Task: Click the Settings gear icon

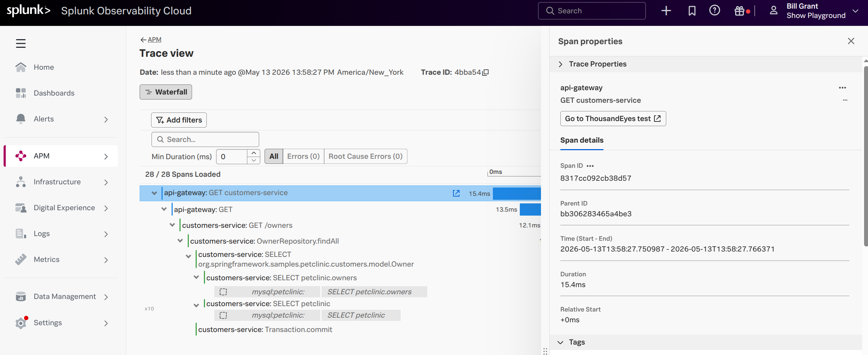Action: tap(21, 323)
